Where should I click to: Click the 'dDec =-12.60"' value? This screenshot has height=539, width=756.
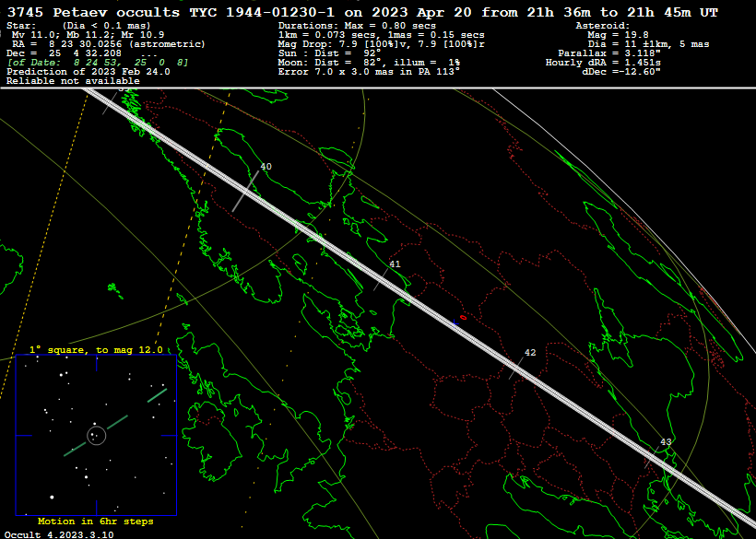point(621,72)
